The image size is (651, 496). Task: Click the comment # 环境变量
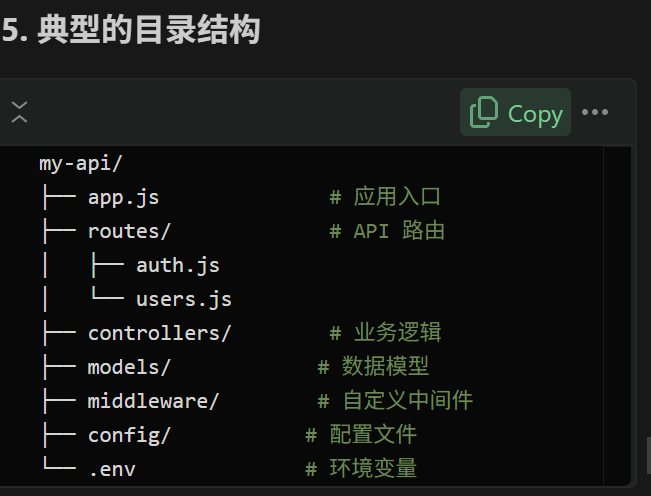pyautogui.click(x=361, y=469)
